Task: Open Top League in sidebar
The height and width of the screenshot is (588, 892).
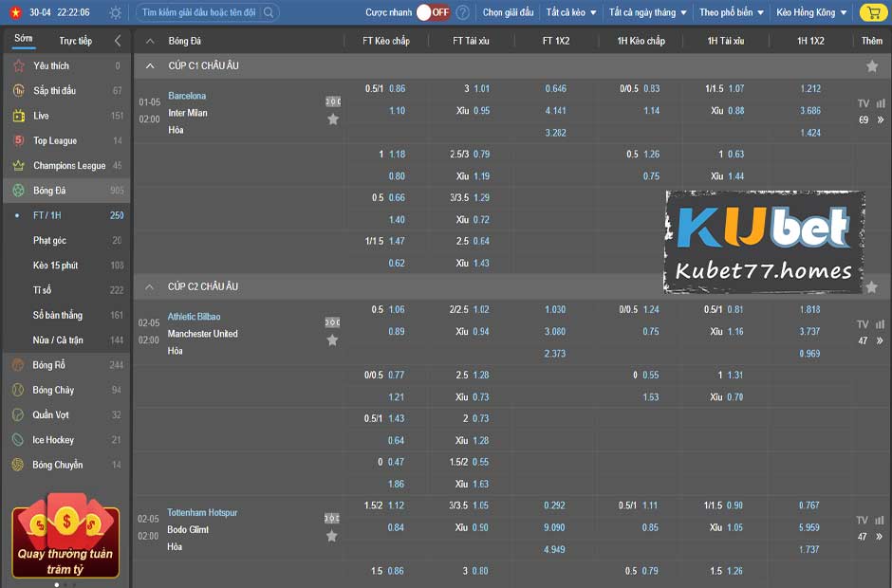Action: click(x=66, y=141)
